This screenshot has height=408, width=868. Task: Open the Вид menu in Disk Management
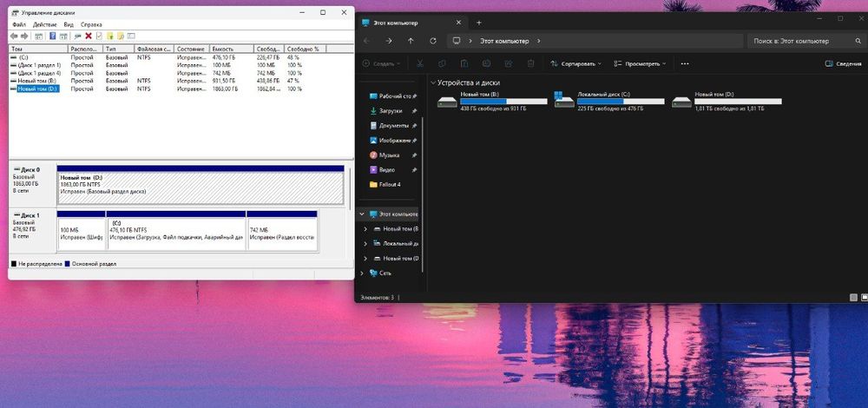pyautogui.click(x=69, y=25)
